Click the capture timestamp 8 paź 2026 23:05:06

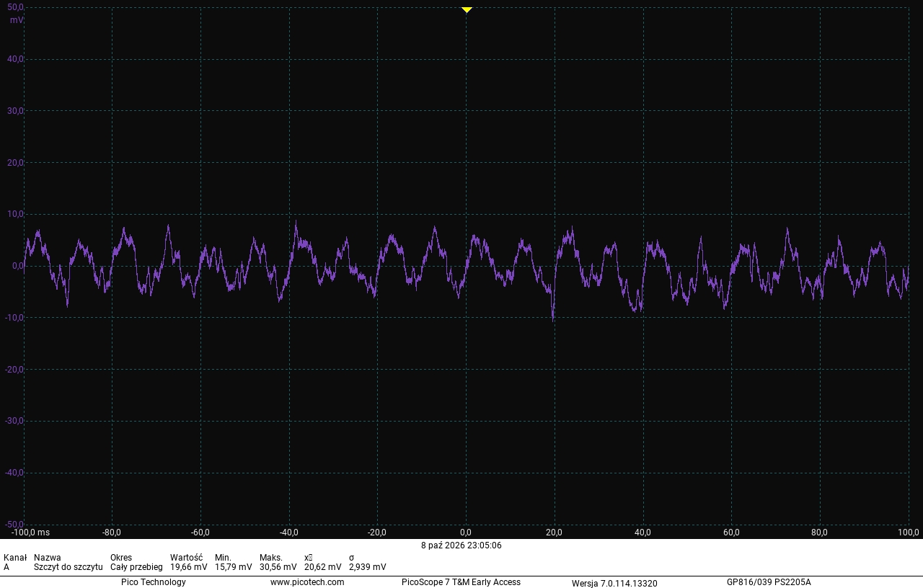tap(461, 545)
